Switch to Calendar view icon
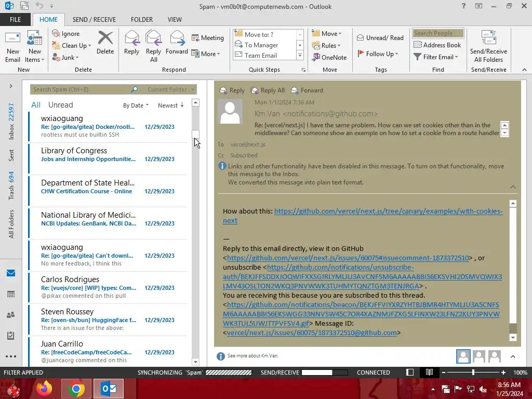 (11, 294)
